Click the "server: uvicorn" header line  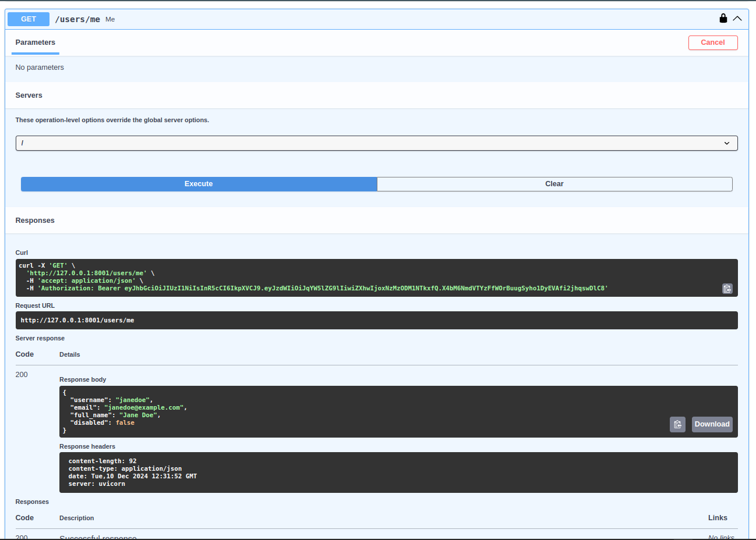97,484
